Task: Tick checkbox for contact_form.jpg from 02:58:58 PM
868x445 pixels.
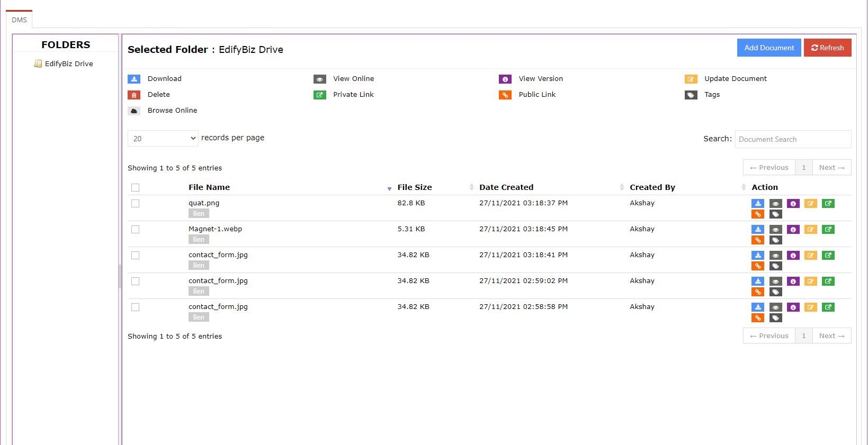Action: (135, 307)
